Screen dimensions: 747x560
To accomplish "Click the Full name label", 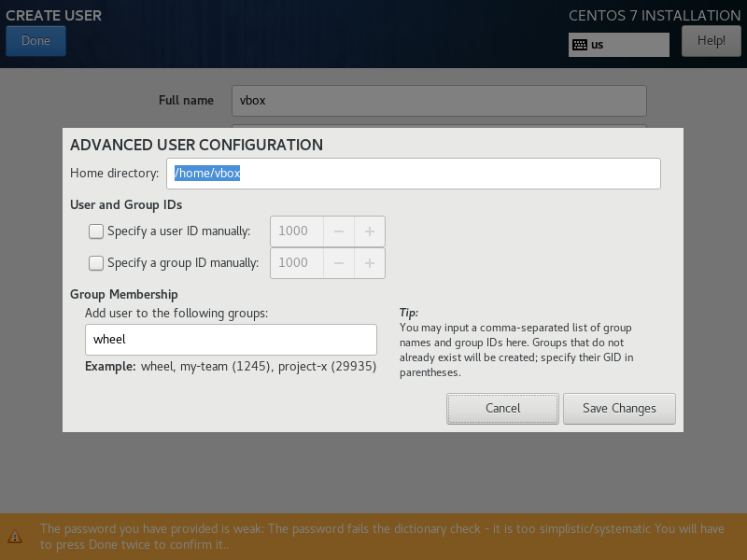I will pyautogui.click(x=186, y=101).
